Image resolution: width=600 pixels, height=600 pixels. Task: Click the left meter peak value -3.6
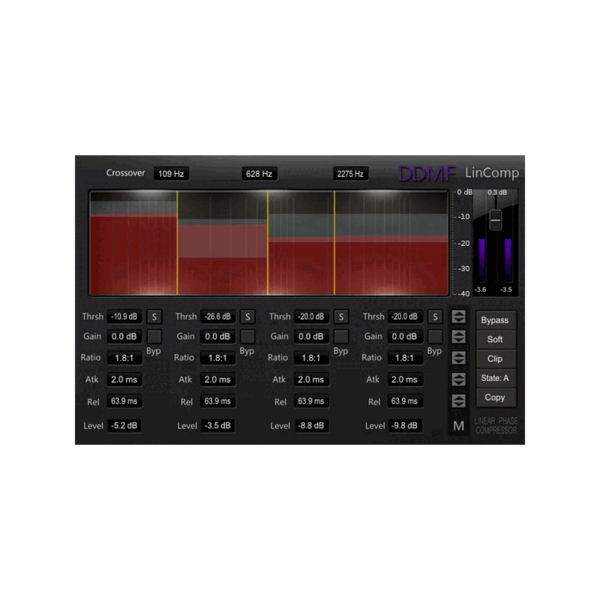(x=480, y=290)
